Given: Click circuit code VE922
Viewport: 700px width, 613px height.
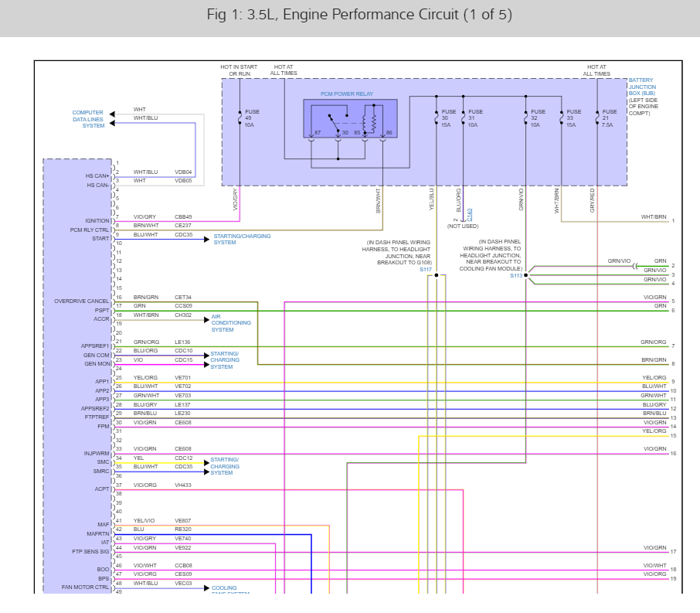Looking at the screenshot, I should click(182, 548).
